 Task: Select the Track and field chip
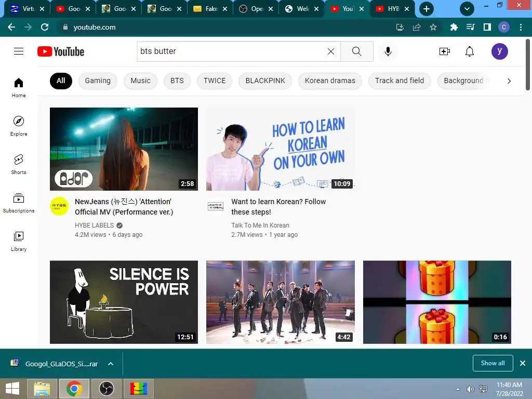pos(400,81)
